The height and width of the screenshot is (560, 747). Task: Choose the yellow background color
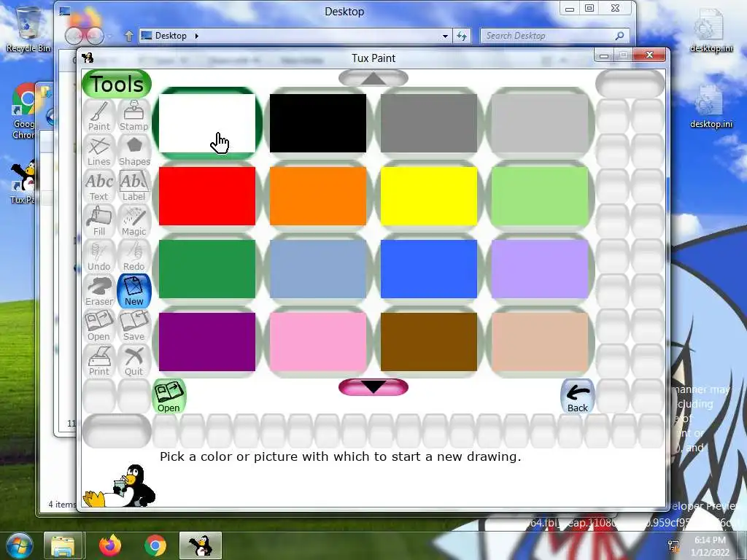coord(429,196)
